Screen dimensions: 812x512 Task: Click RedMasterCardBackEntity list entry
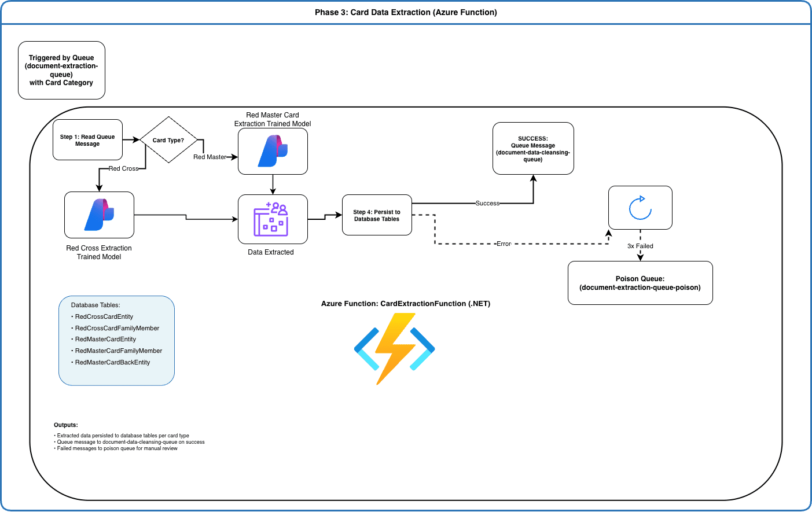click(x=112, y=362)
